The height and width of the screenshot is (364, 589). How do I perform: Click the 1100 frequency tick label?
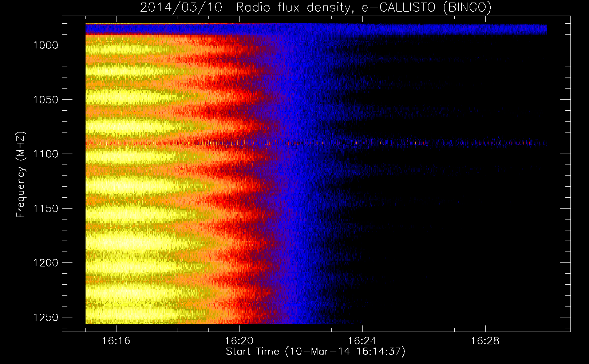coord(46,154)
